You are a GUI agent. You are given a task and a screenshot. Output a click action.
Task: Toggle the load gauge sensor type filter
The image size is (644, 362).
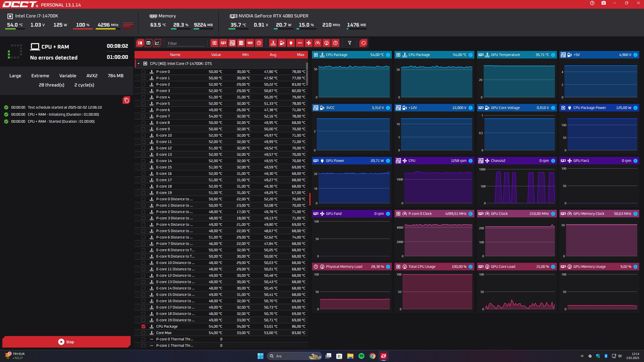327,43
